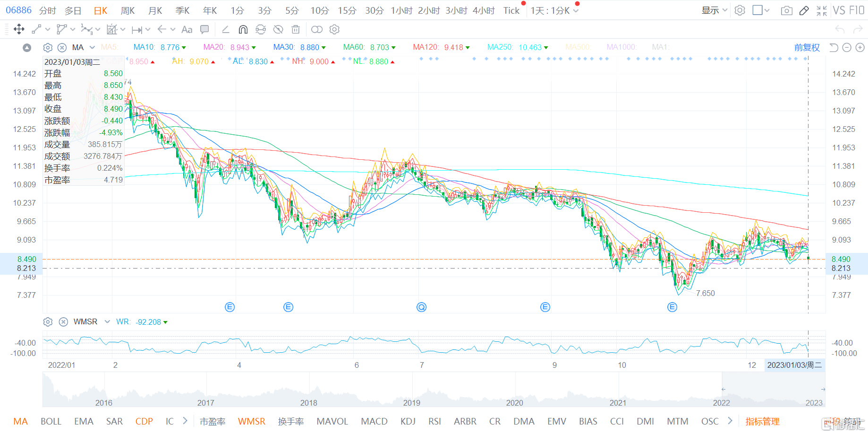Image resolution: width=868 pixels, height=434 pixels.
Task: Select the MACD indicator tab
Action: tap(374, 421)
